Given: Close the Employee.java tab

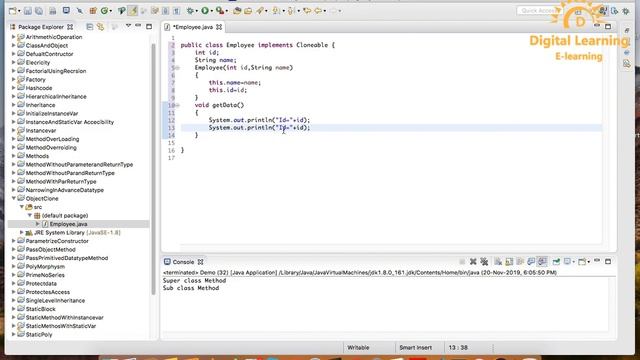Looking at the screenshot, I should click(x=219, y=27).
